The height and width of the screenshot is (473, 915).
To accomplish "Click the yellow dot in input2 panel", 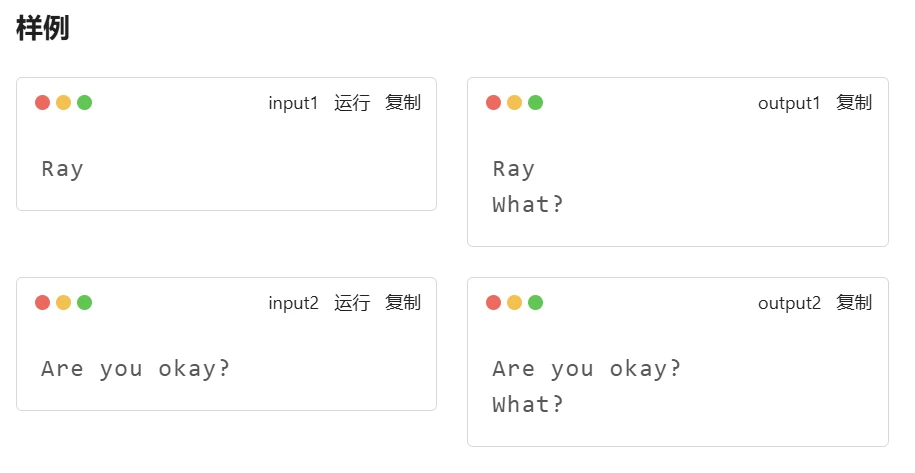I will pos(64,303).
